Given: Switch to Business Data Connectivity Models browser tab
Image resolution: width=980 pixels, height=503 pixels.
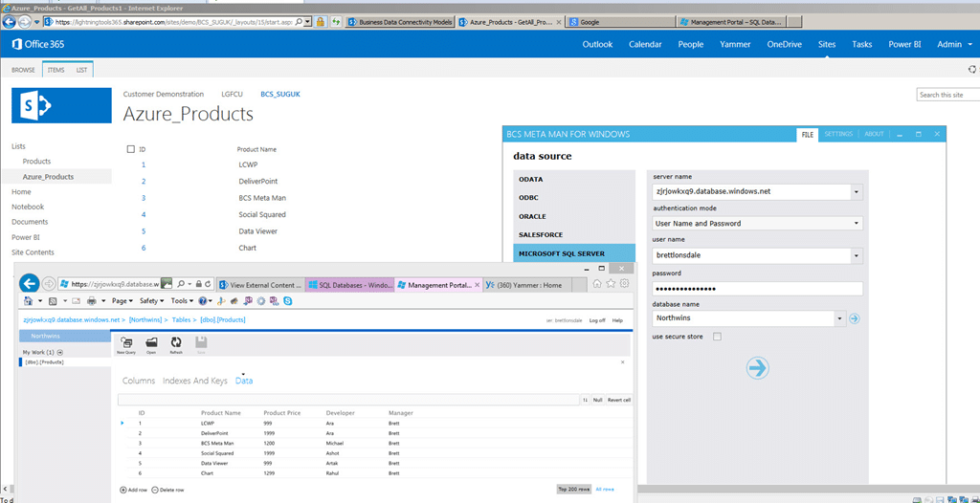Looking at the screenshot, I should [400, 22].
